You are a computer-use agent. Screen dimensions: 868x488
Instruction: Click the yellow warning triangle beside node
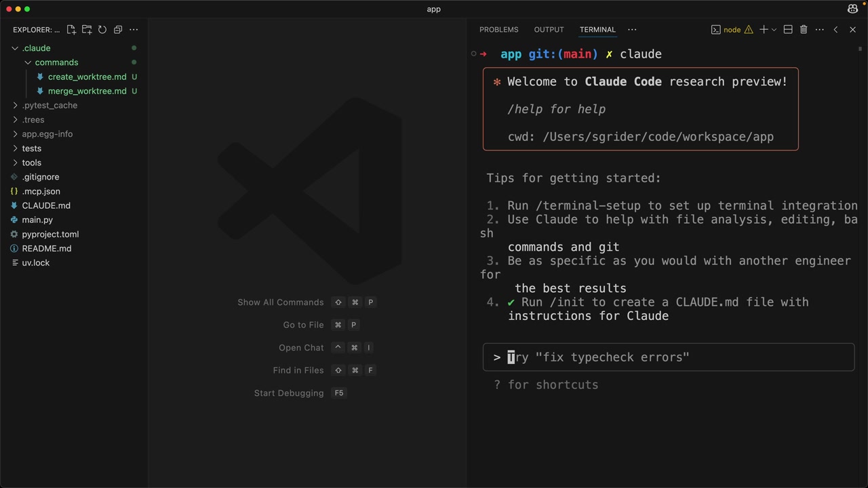(749, 30)
